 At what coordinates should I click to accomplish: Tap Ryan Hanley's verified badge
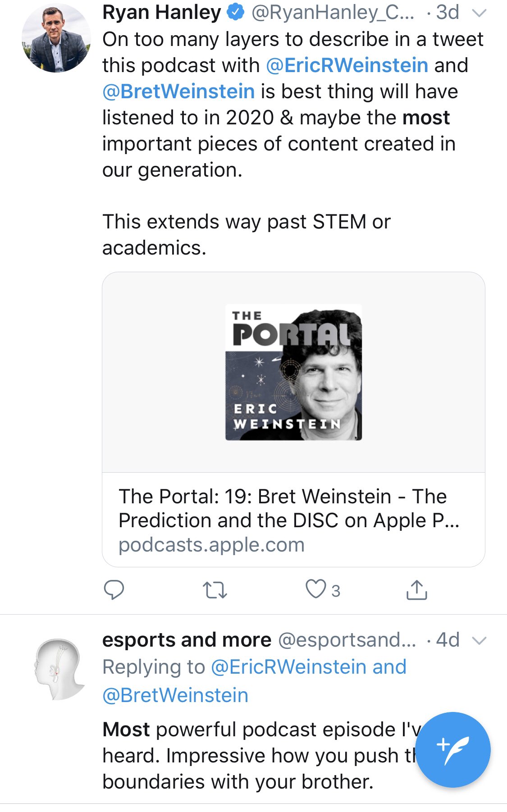click(235, 12)
